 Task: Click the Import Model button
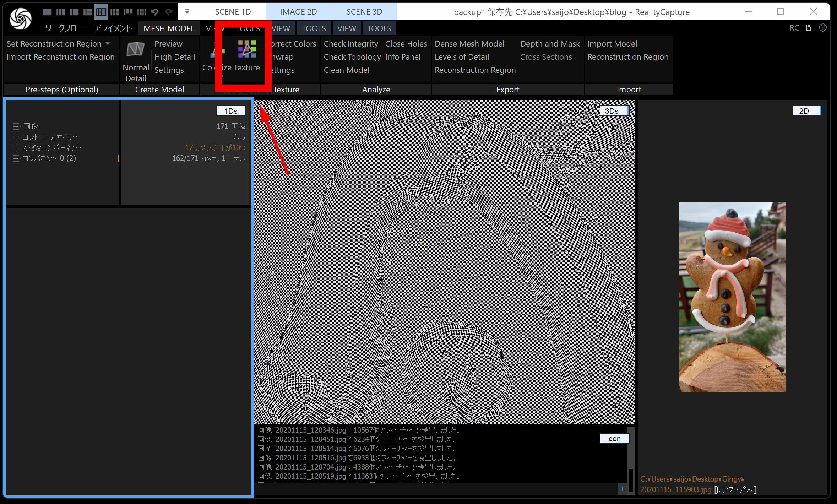(x=612, y=44)
